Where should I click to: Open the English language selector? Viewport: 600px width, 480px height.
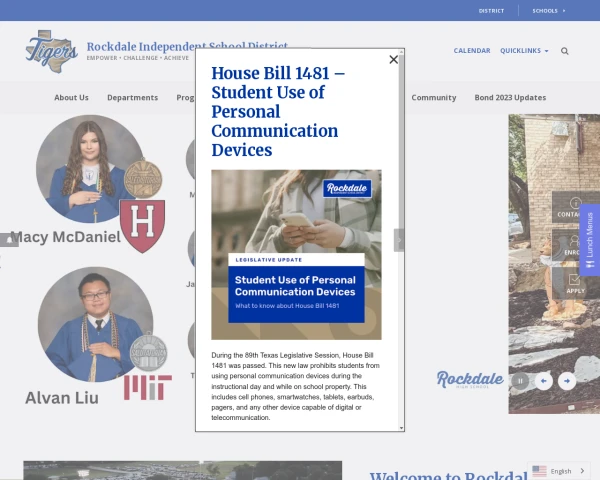point(559,471)
